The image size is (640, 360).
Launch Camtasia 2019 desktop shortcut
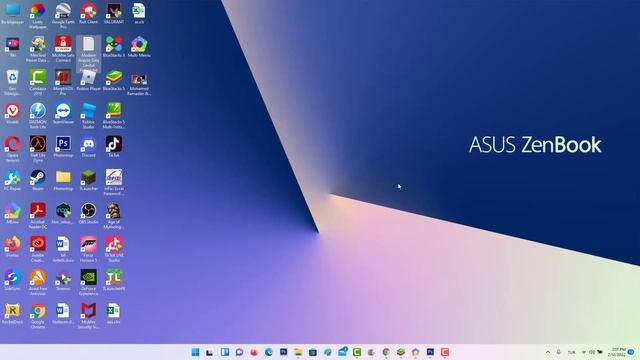[38, 82]
